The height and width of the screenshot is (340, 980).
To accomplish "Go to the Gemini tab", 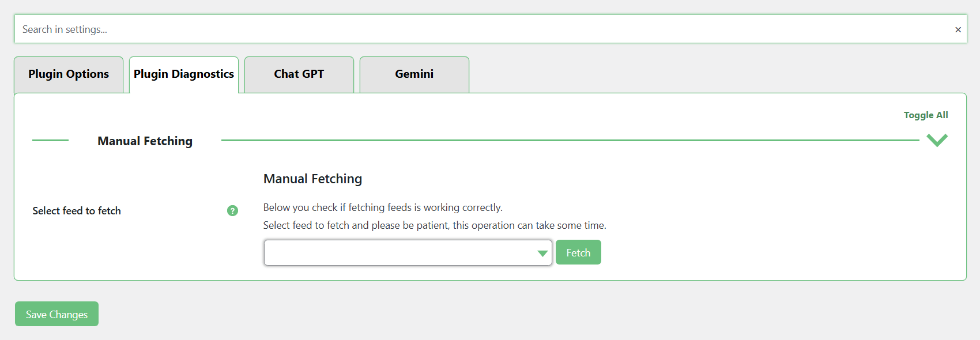I will tap(414, 74).
